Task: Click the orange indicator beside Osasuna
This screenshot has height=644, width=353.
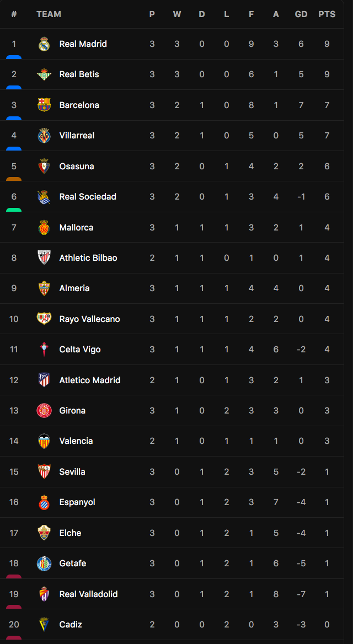Action: 14,178
